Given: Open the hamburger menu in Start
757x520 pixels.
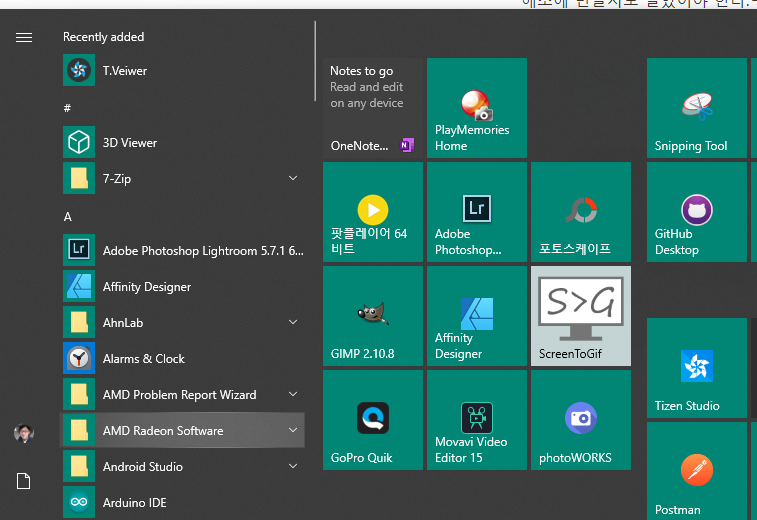Looking at the screenshot, I should coord(24,37).
